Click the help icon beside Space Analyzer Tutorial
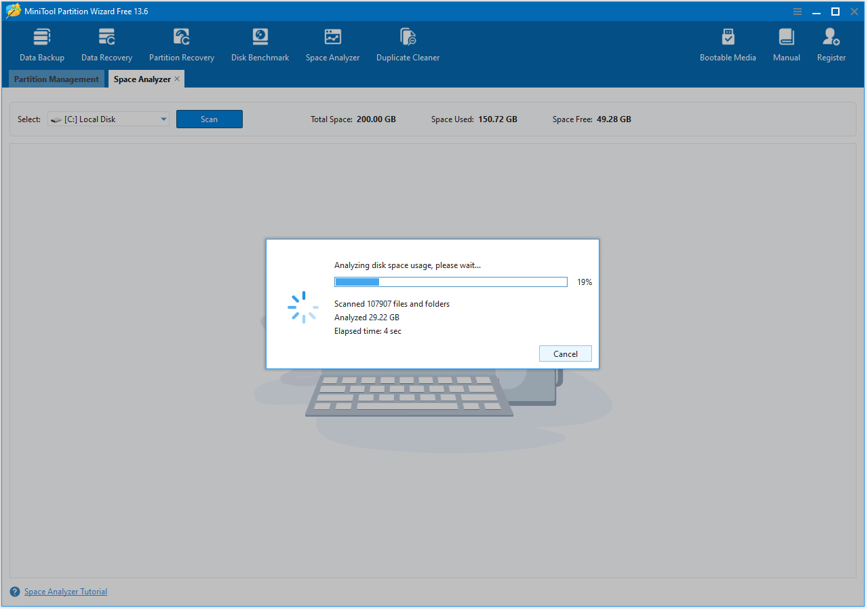This screenshot has width=868, height=610. pos(15,592)
